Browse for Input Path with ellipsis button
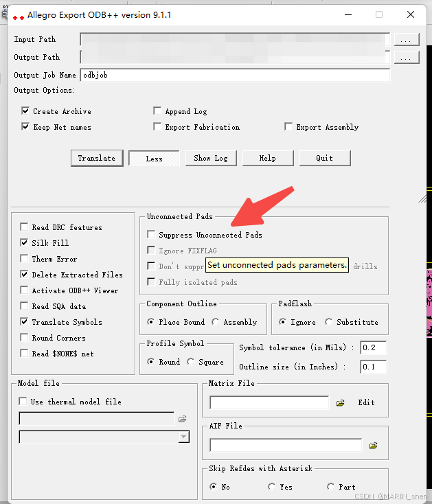 coord(407,40)
